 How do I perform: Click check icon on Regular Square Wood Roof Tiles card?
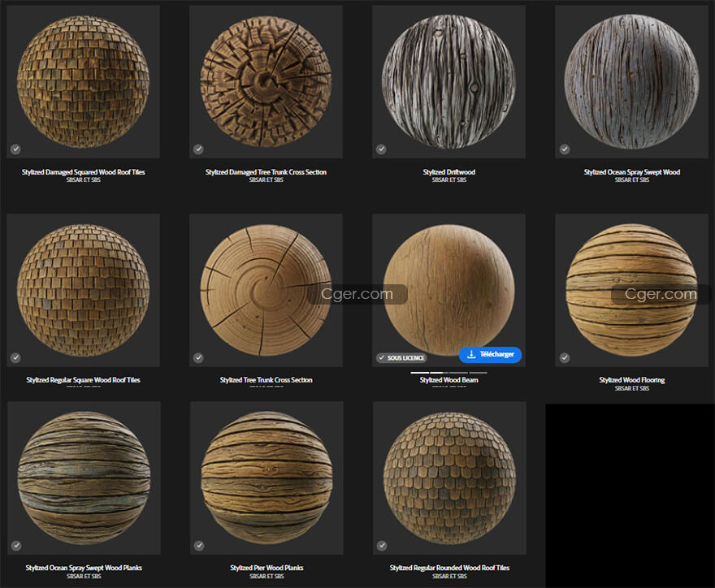(15, 358)
